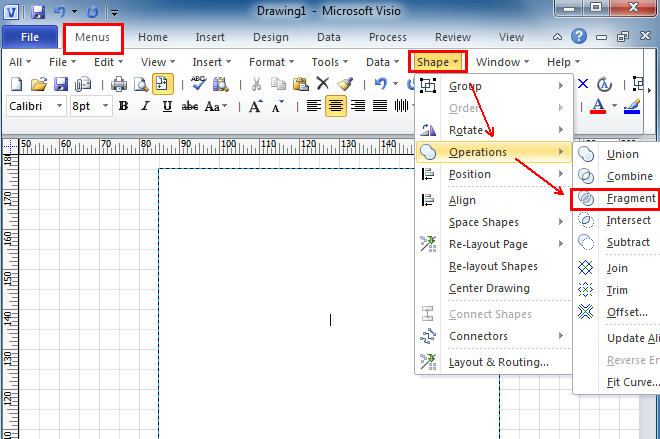
Task: Click the New document icon
Action: [x=16, y=84]
